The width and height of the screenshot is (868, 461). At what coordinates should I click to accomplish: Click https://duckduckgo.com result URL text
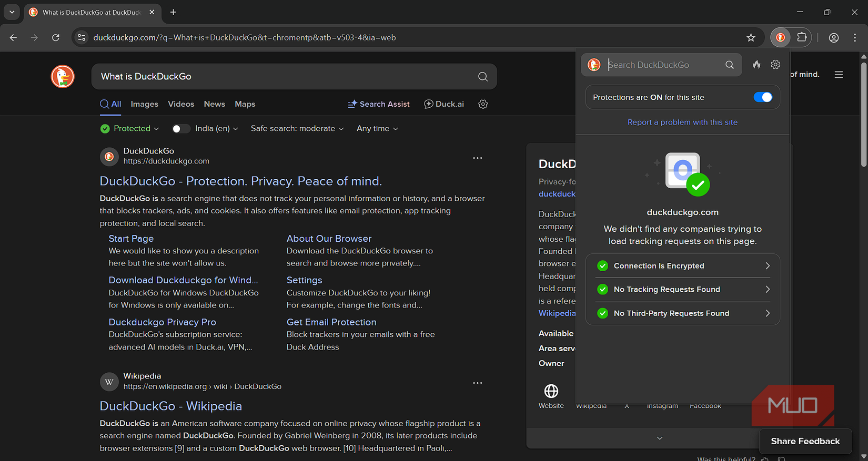(x=166, y=161)
